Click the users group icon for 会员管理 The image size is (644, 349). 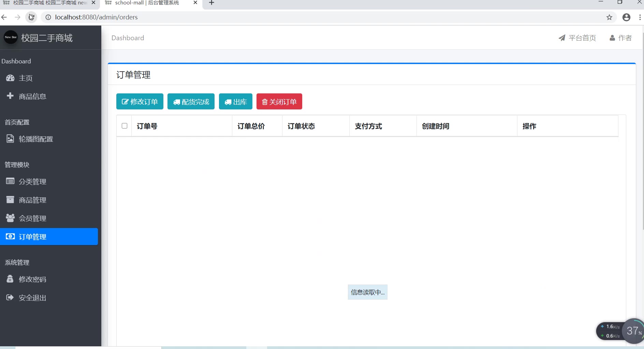click(x=10, y=218)
